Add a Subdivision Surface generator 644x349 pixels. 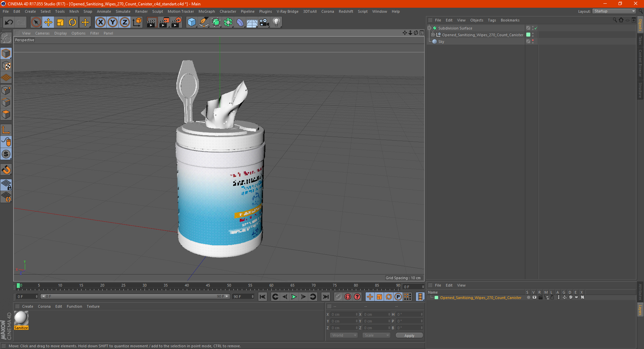tap(216, 22)
